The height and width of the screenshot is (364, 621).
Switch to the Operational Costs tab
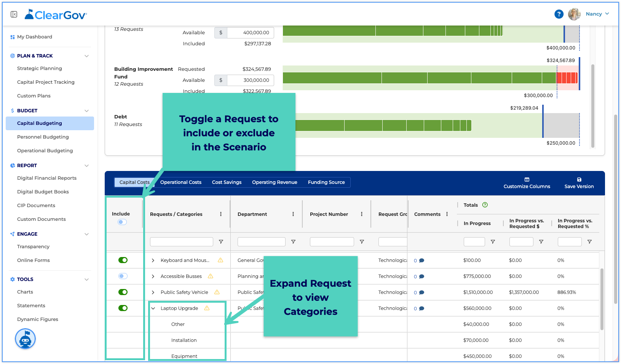coord(181,182)
